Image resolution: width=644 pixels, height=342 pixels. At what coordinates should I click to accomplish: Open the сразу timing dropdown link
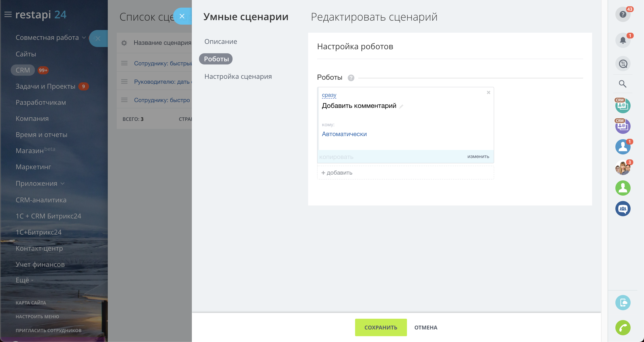(x=329, y=95)
